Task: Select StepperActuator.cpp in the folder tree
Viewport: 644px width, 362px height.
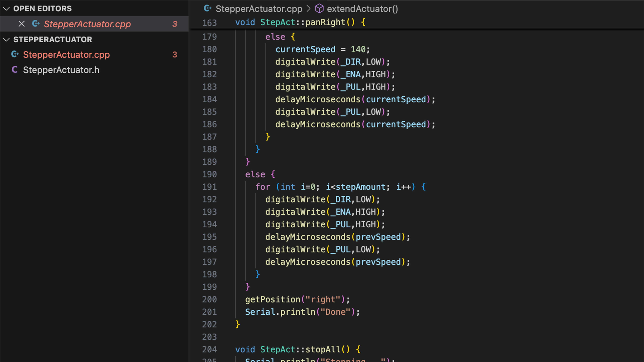Action: [66, 54]
